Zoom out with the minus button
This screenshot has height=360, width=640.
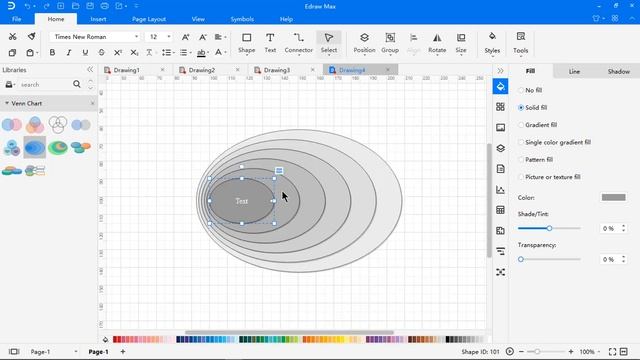[x=521, y=351]
